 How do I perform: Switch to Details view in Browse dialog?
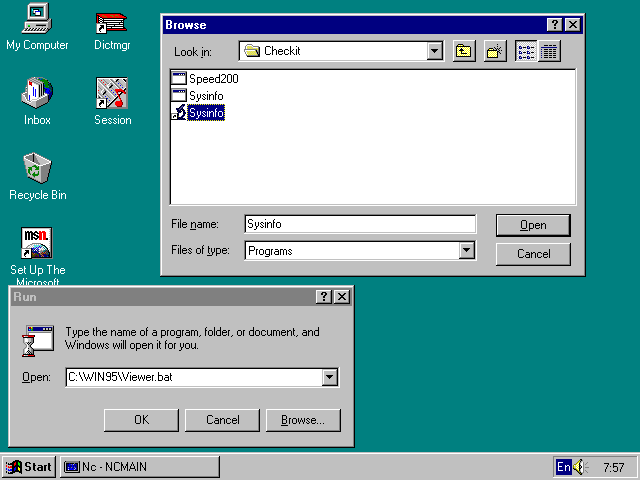(549, 51)
